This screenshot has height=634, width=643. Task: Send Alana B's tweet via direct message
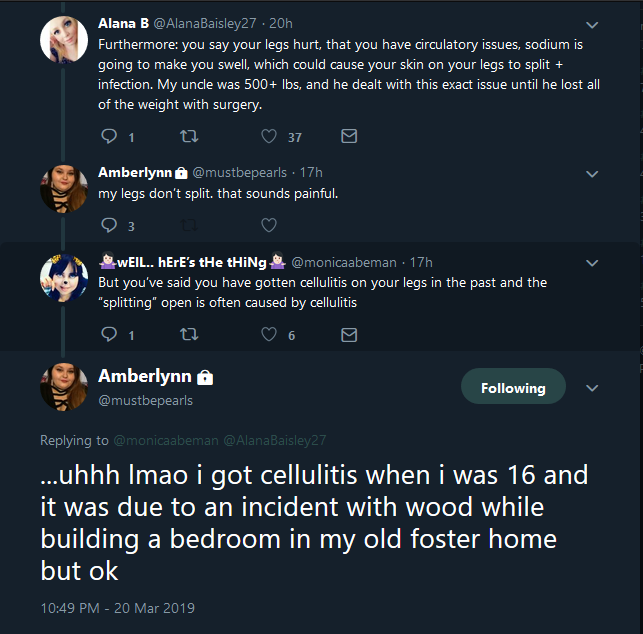349,136
